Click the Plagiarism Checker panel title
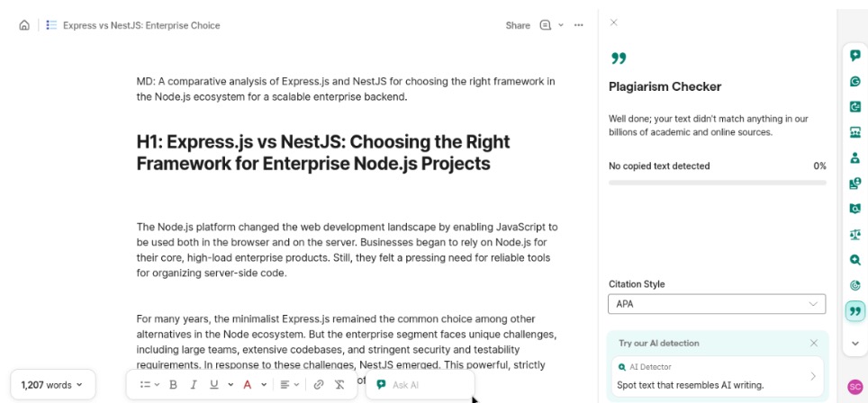Image resolution: width=868 pixels, height=403 pixels. (x=665, y=86)
